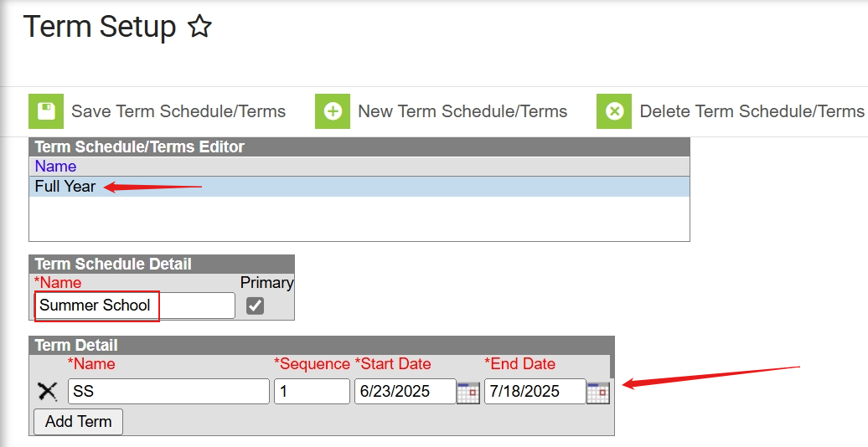Click the green floppy disk save icon
The width and height of the screenshot is (868, 447).
46,111
